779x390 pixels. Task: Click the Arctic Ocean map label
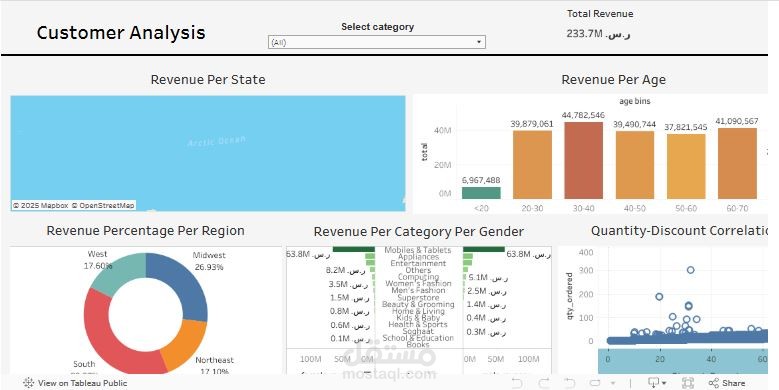point(217,141)
